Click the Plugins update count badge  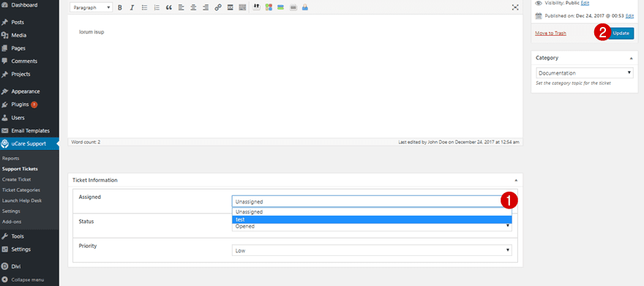[x=34, y=105]
